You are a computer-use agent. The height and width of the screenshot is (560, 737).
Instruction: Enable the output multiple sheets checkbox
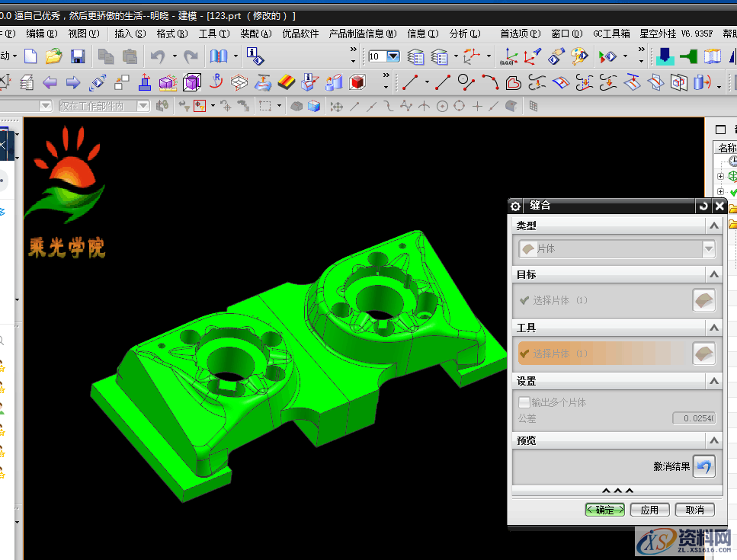click(x=524, y=402)
